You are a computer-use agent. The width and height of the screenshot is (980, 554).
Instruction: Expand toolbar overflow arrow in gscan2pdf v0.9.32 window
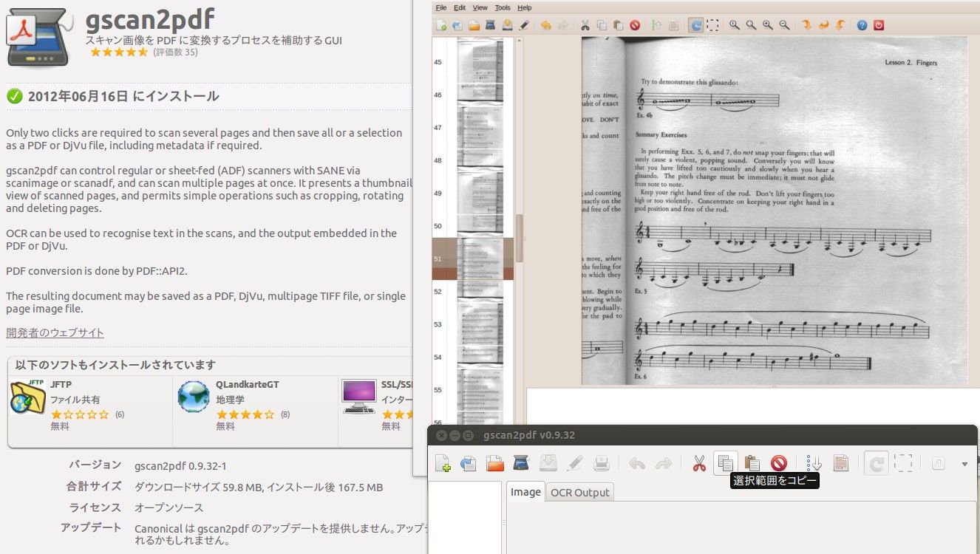point(964,465)
